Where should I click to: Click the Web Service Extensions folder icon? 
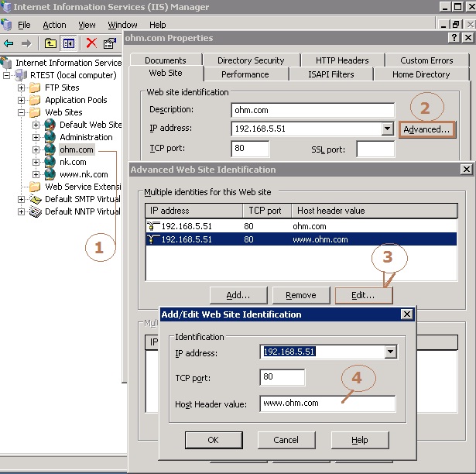click(35, 187)
